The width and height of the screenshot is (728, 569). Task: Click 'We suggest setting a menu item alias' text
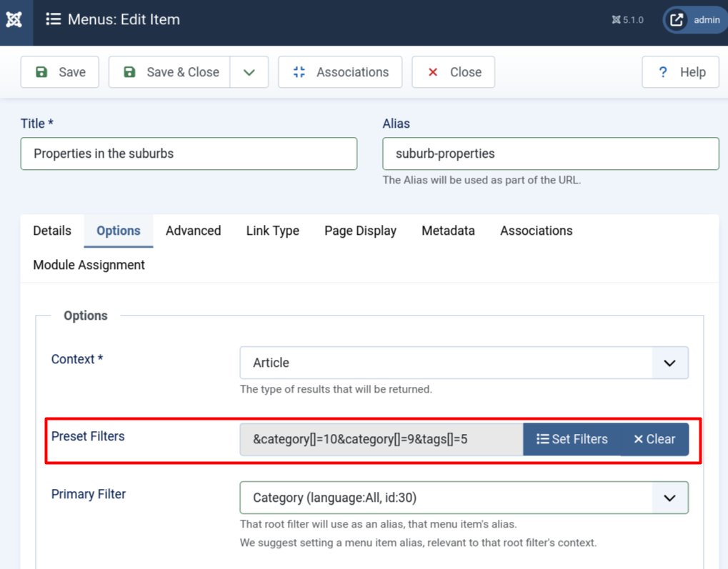coord(418,543)
